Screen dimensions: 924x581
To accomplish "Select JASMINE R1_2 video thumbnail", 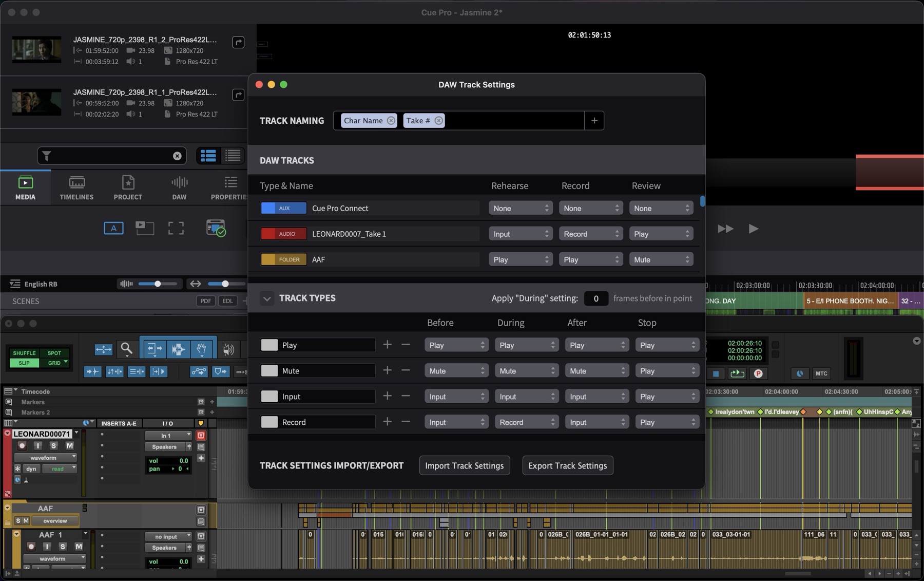I will pyautogui.click(x=36, y=49).
